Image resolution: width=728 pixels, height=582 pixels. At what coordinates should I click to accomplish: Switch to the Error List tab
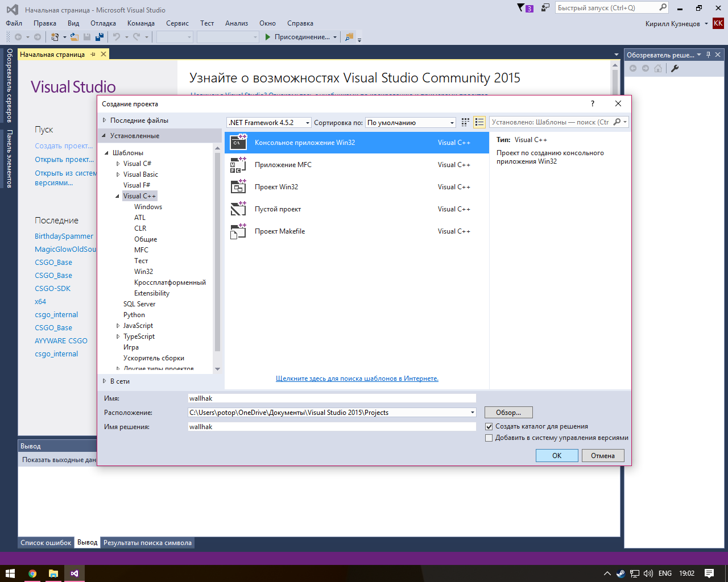tap(46, 543)
